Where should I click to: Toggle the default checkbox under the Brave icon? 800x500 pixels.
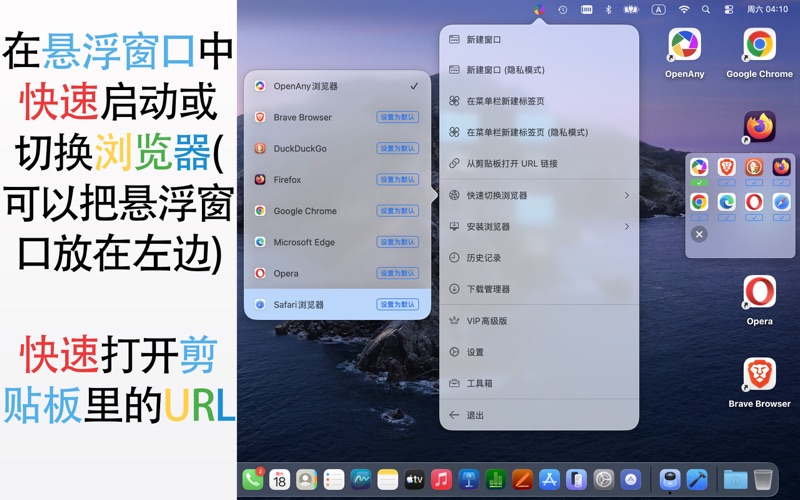(x=727, y=182)
